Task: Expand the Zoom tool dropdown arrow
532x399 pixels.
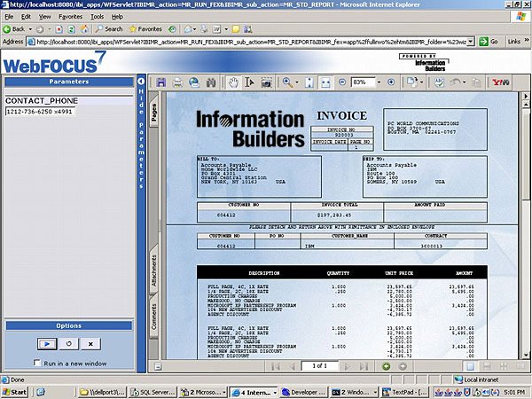Action: [297, 82]
